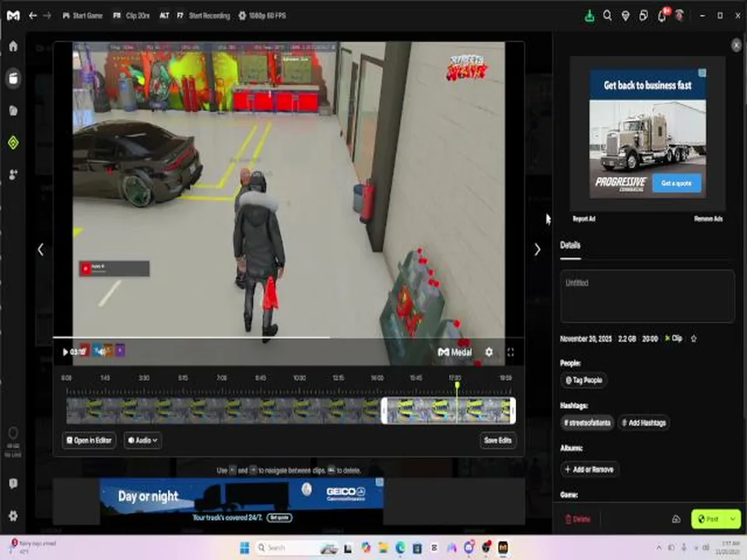Close the clip viewer with the X
The height and width of the screenshot is (560, 747).
[737, 45]
